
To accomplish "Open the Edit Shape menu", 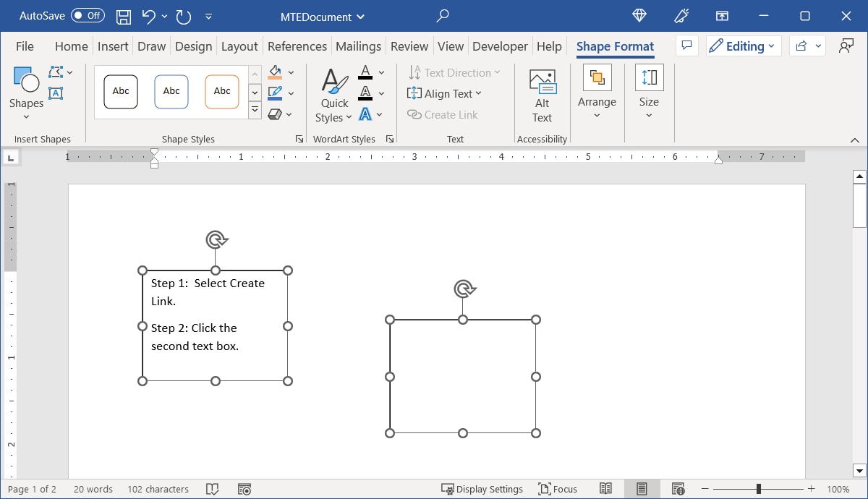I will (56, 72).
